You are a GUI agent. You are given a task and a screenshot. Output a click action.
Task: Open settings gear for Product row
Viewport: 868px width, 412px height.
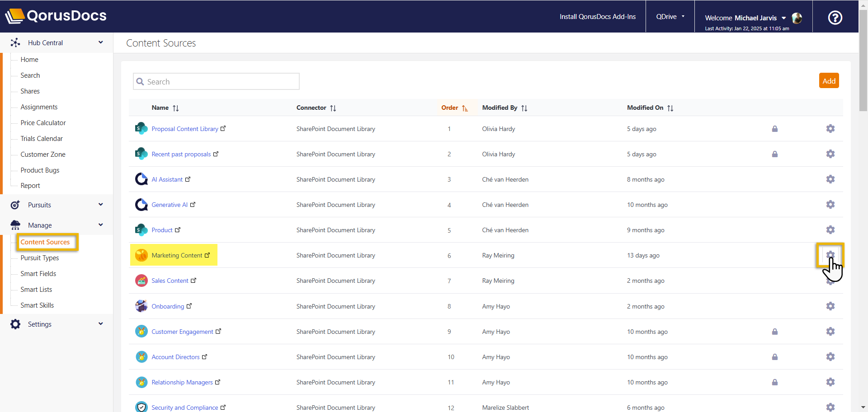pos(830,230)
